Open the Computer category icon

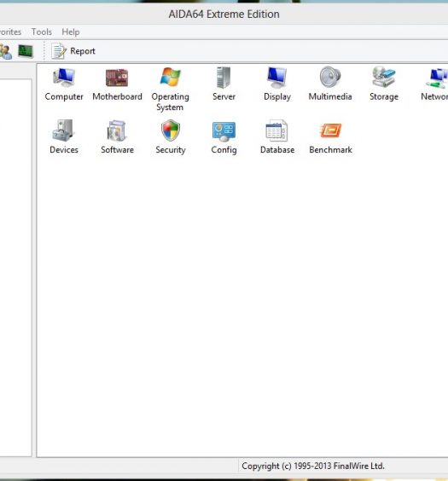(64, 77)
